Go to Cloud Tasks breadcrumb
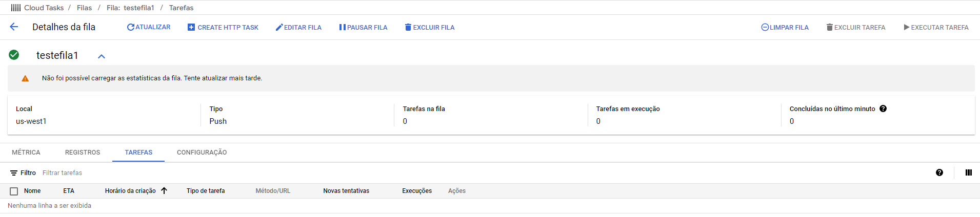Viewport: 980px width, 217px height. 44,8
